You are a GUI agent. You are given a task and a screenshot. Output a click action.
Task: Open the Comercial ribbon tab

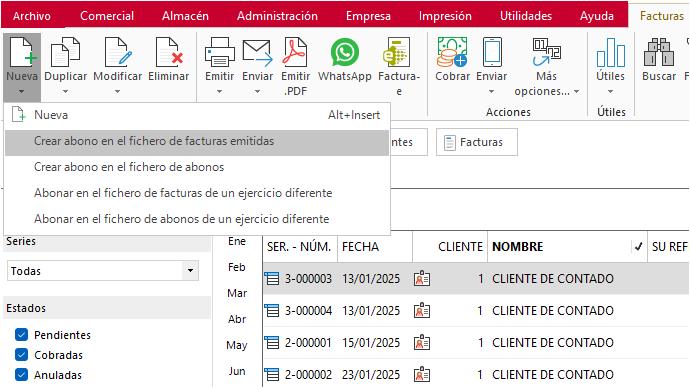click(107, 16)
